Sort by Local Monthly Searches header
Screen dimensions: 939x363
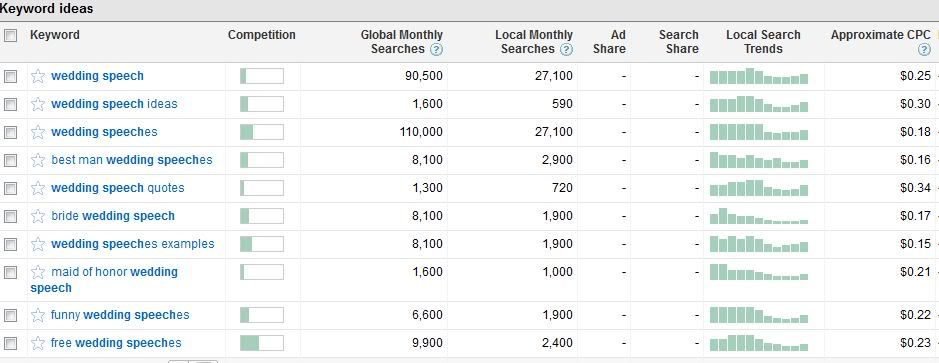pos(534,42)
